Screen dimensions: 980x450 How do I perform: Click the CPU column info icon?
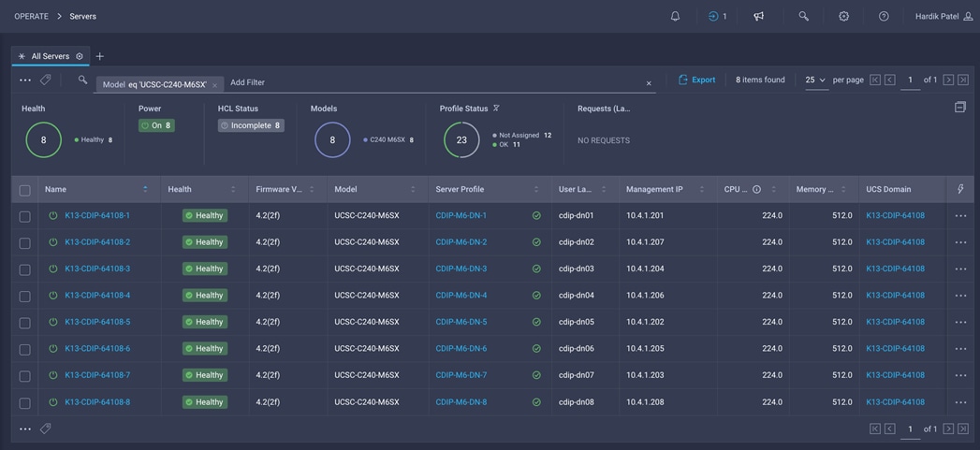click(757, 189)
